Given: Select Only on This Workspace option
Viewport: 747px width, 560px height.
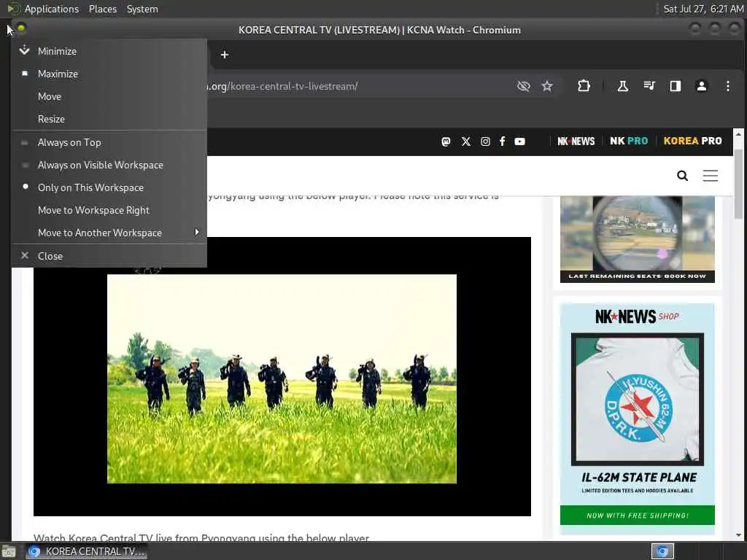Looking at the screenshot, I should point(109,187).
